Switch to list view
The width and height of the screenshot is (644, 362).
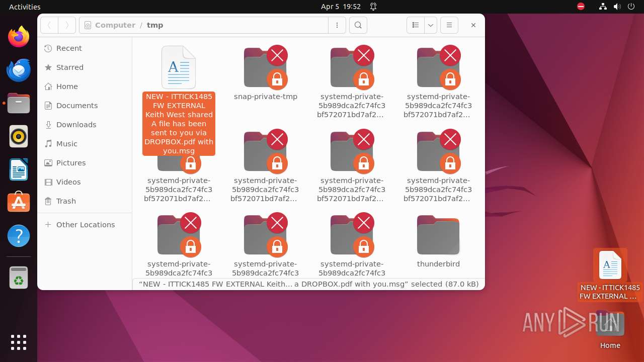(x=416, y=25)
